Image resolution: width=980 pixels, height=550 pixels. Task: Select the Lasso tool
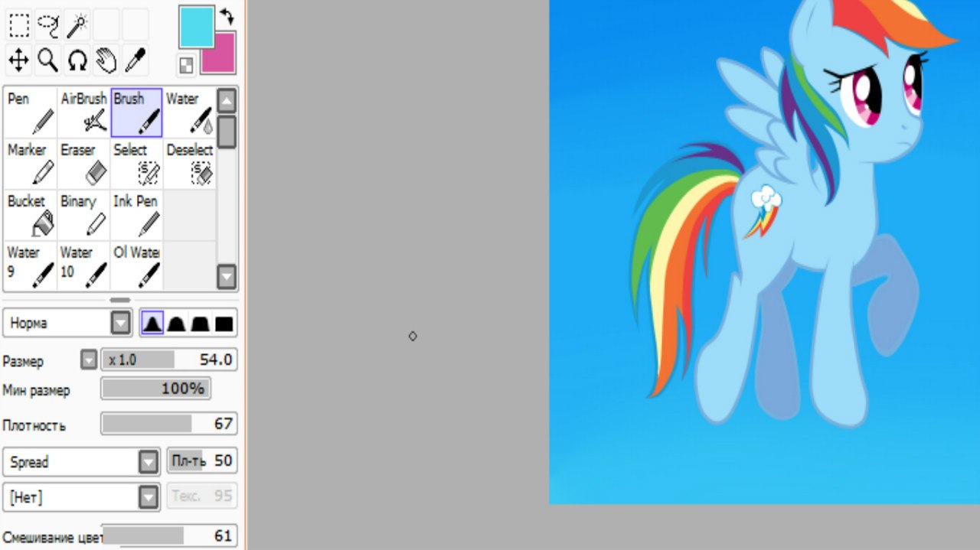(x=47, y=25)
